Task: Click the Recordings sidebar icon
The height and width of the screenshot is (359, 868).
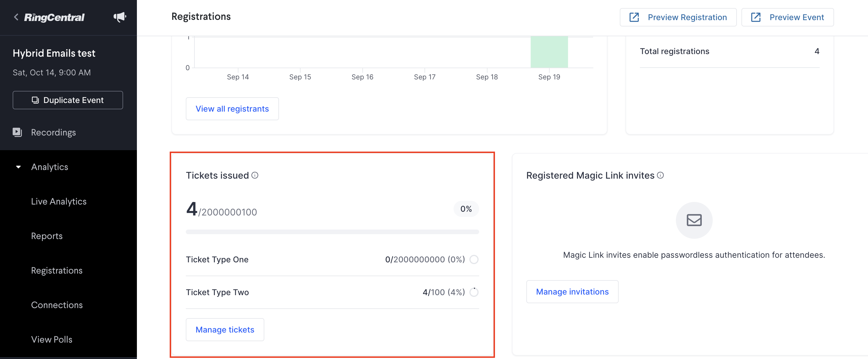Action: point(17,132)
